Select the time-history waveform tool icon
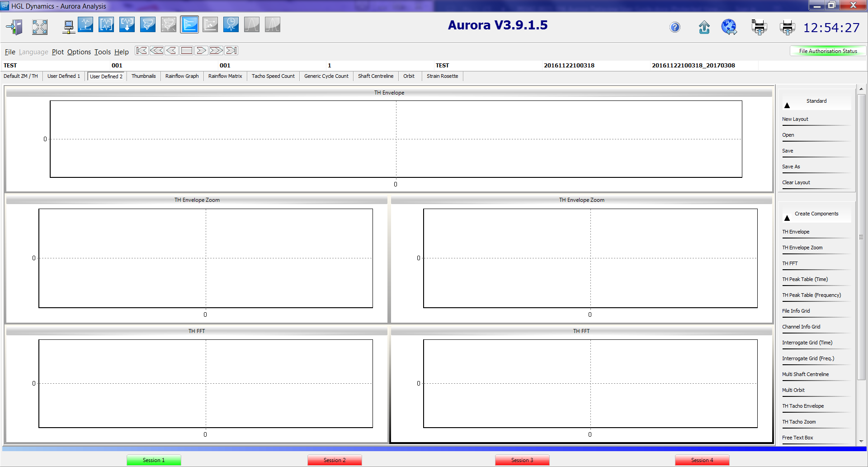Viewport: 868px width, 467px height. click(x=85, y=24)
